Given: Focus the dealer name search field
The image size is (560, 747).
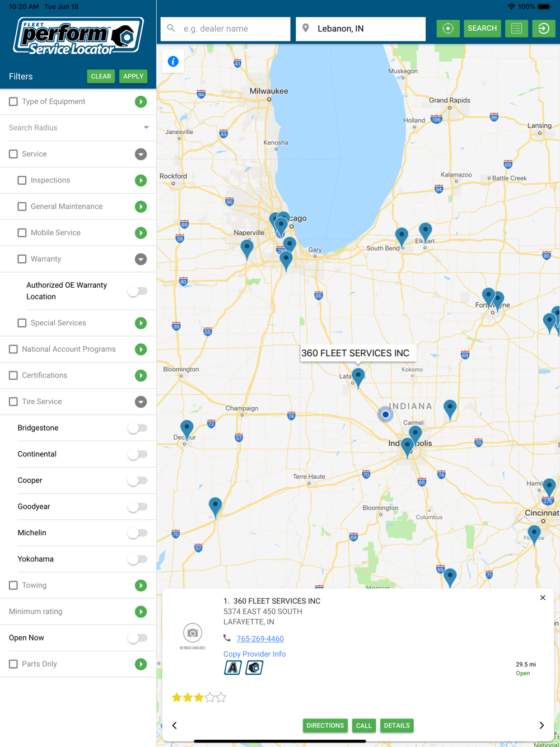Looking at the screenshot, I should click(226, 29).
